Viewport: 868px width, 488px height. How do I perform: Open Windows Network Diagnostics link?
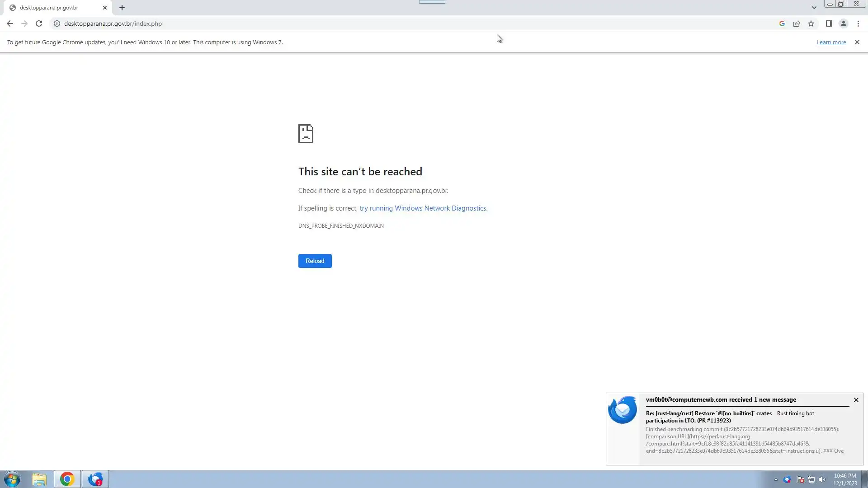423,208
